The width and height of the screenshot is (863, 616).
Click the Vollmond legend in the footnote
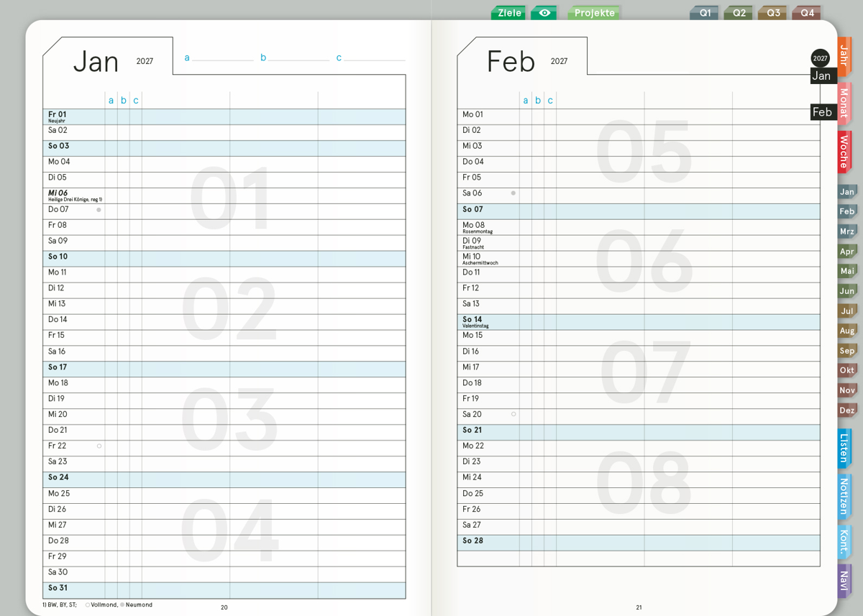pos(101,605)
